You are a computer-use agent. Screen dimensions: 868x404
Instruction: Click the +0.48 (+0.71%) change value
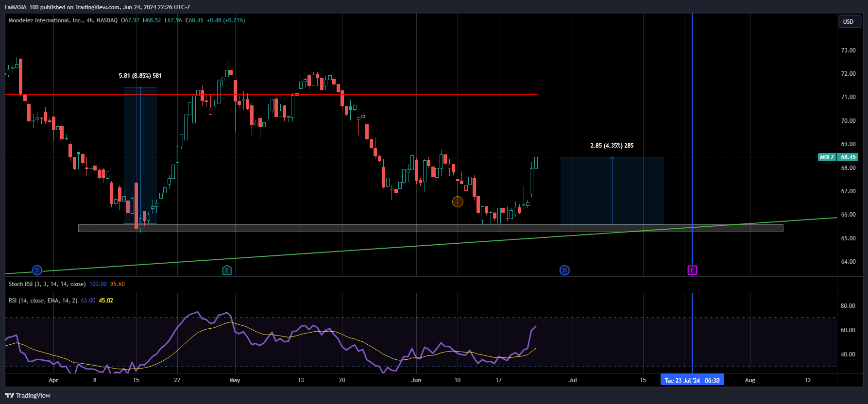[226, 20]
